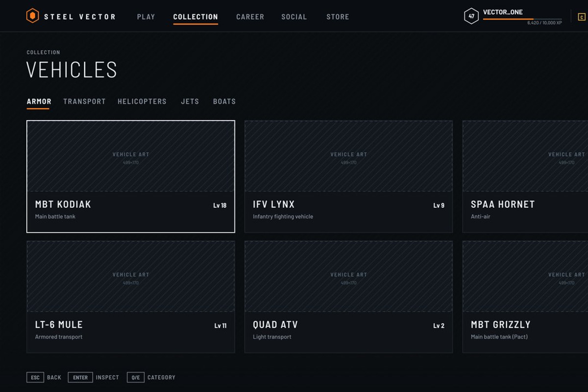This screenshot has width=588, height=392.
Task: Click the LT-6 MULE title text
Action: click(59, 324)
